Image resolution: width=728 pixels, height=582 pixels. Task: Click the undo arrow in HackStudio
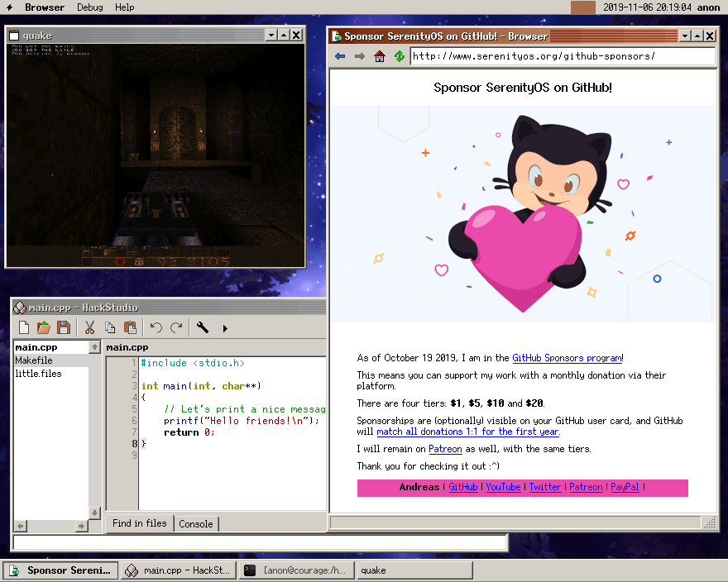(156, 328)
